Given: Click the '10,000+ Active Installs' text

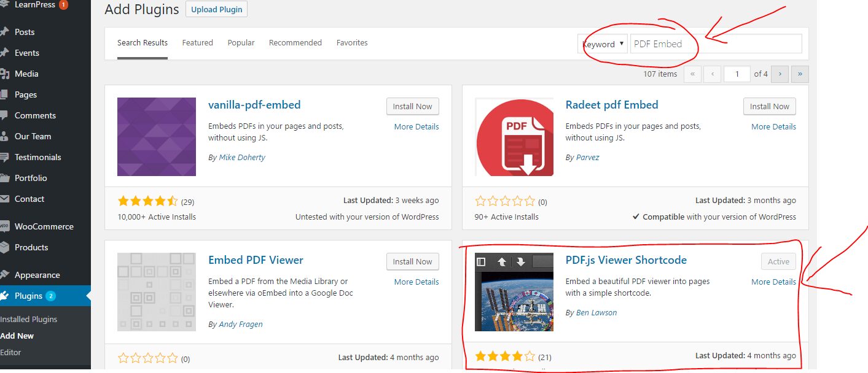Looking at the screenshot, I should pos(157,217).
